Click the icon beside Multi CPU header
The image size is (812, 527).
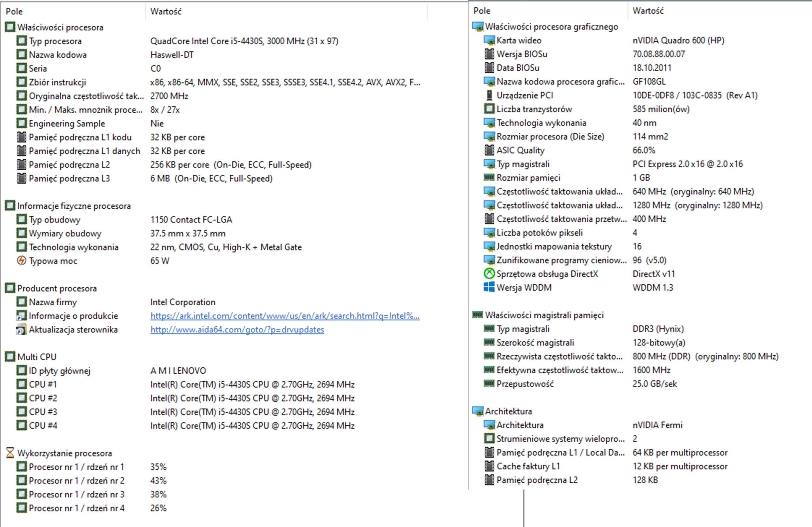tap(10, 357)
